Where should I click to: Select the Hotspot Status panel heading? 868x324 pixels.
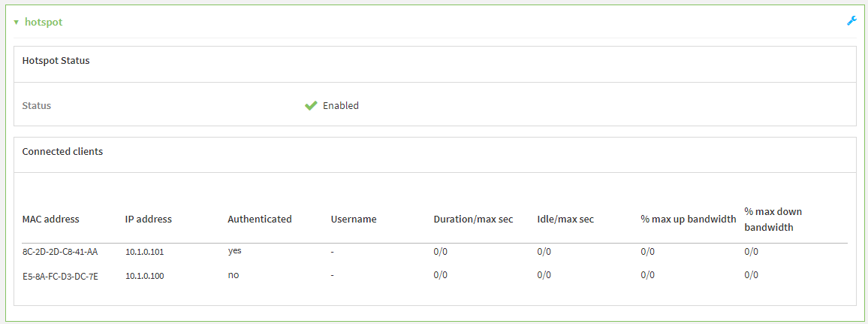pyautogui.click(x=56, y=60)
